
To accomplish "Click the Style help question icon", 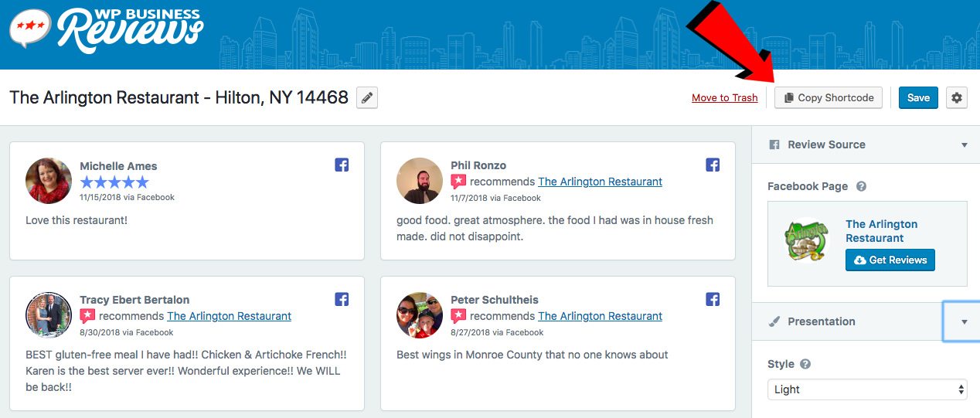I will click(805, 364).
